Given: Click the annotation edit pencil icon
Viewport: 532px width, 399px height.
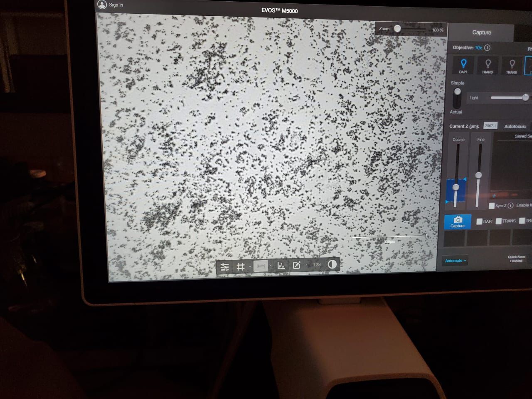Looking at the screenshot, I should pyautogui.click(x=297, y=265).
